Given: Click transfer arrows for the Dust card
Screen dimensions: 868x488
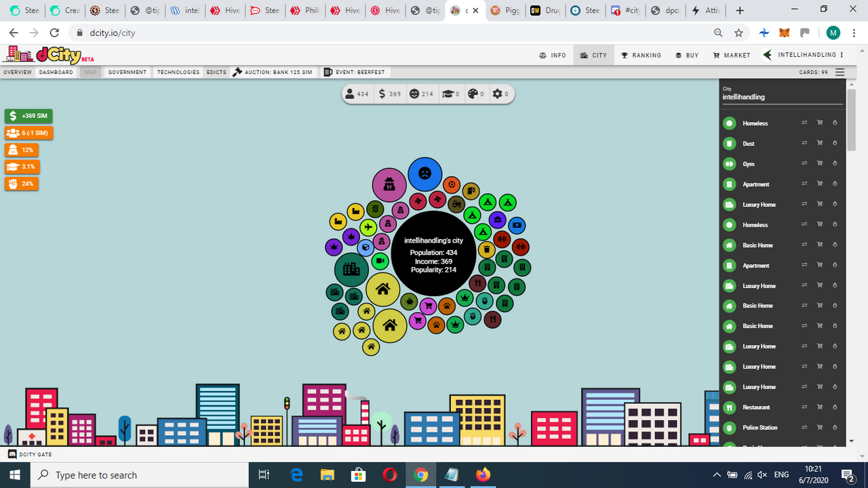Looking at the screenshot, I should point(804,144).
